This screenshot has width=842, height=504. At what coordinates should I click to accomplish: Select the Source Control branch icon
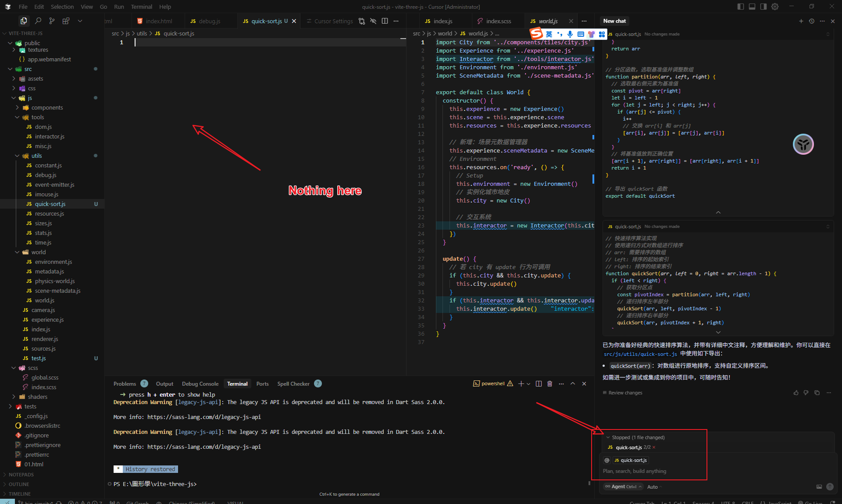point(52,21)
